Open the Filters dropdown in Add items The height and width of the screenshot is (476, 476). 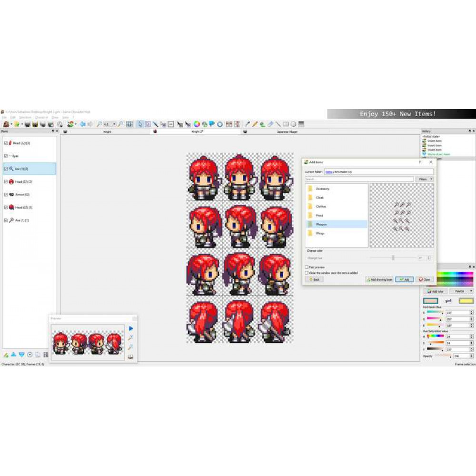pos(425,179)
